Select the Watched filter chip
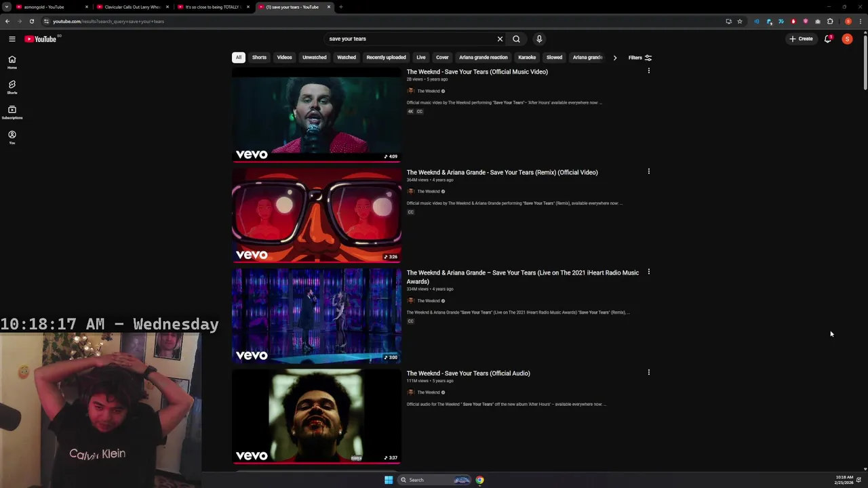The height and width of the screenshot is (488, 868). pos(347,58)
